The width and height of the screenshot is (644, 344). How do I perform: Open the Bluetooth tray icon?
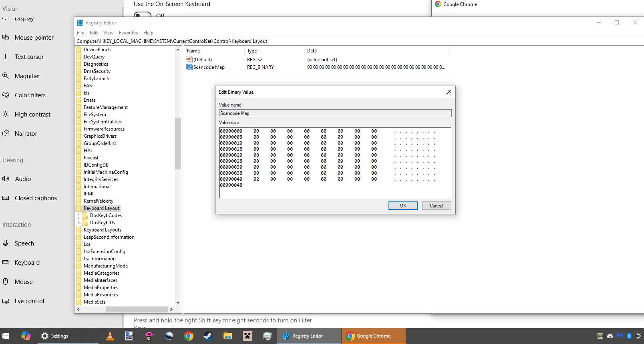[x=629, y=336]
